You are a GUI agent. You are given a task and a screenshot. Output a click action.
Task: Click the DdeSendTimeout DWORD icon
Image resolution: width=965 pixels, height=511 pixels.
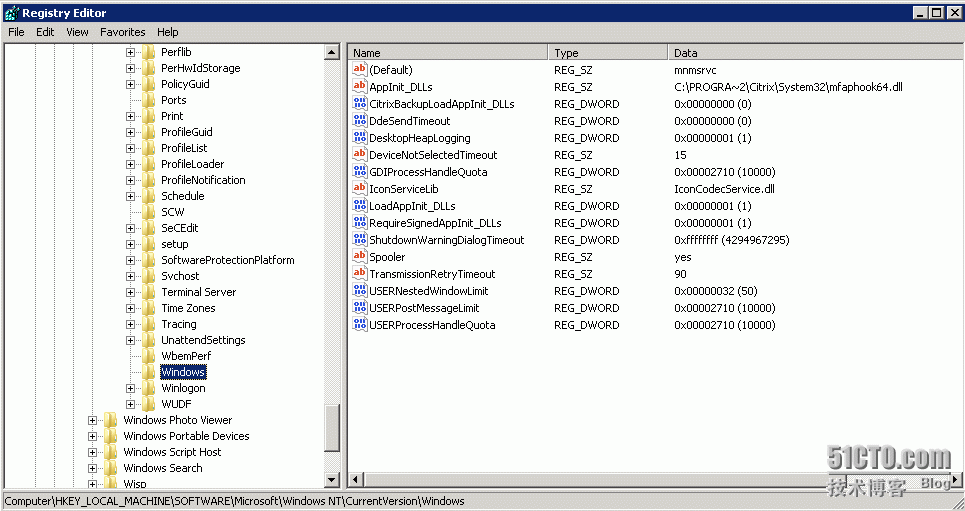359,121
